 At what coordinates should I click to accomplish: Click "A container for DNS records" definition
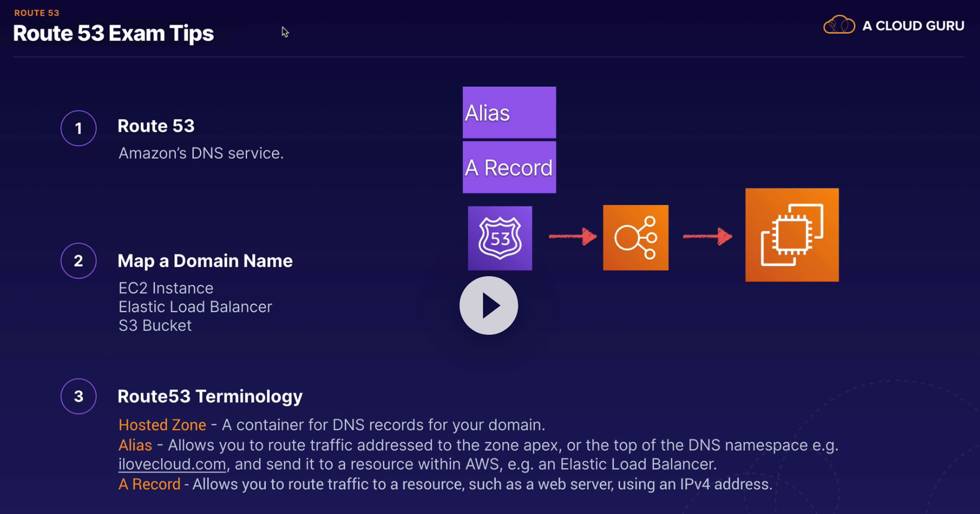click(383, 425)
